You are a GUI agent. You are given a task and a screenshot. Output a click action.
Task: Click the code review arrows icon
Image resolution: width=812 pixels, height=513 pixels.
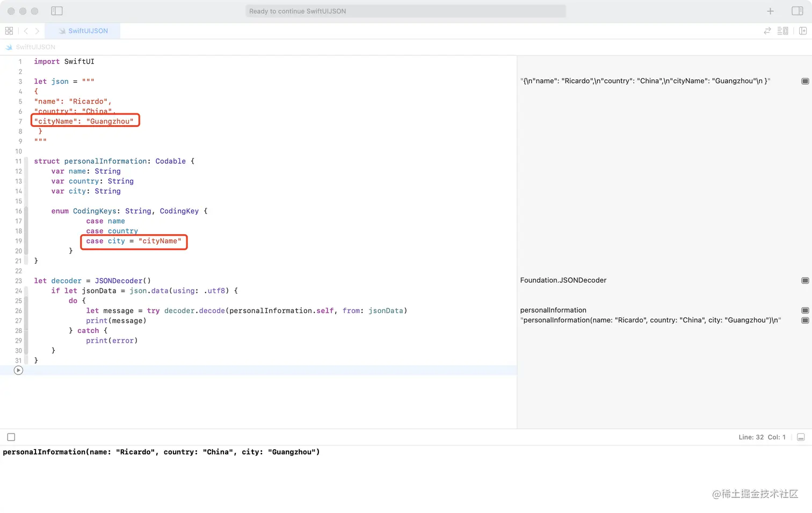[x=767, y=31]
